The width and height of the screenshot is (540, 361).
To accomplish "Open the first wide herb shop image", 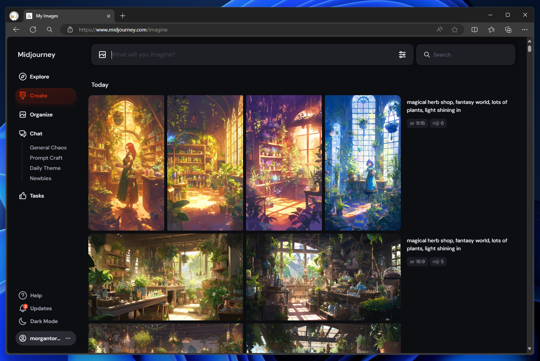I will 166,277.
